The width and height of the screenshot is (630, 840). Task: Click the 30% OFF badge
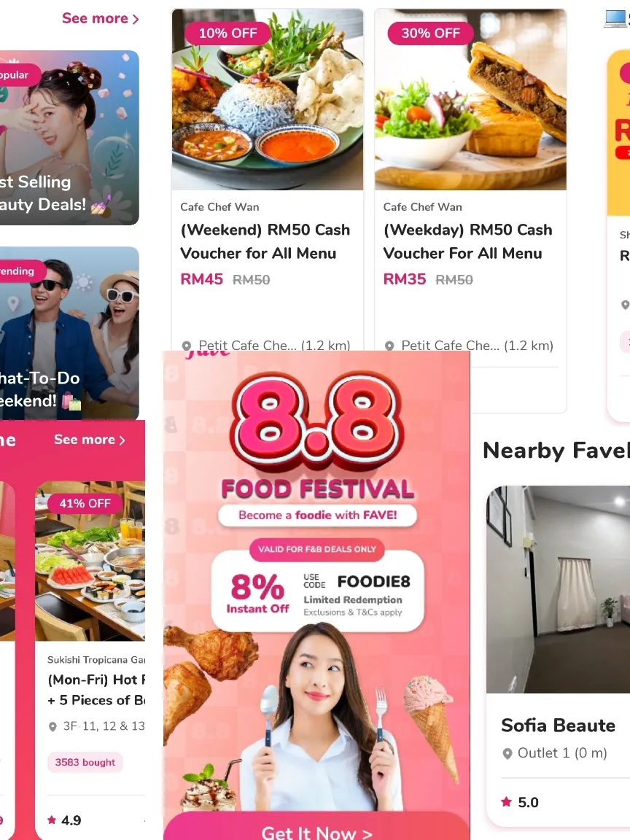[x=431, y=34]
